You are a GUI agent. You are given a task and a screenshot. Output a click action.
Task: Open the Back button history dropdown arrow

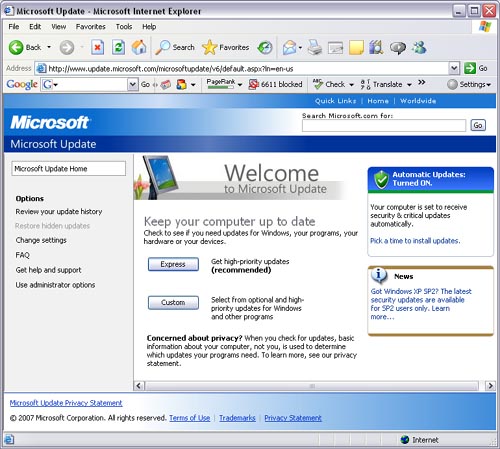(49, 47)
